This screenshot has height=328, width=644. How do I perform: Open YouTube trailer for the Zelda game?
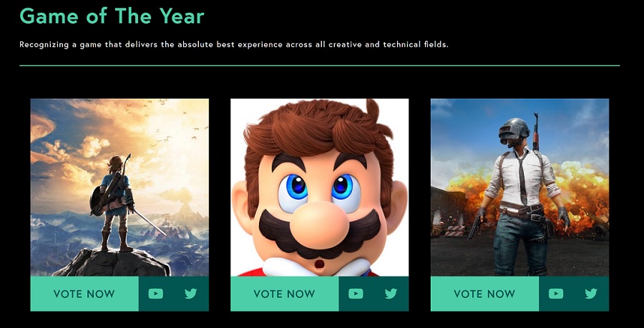tap(156, 294)
